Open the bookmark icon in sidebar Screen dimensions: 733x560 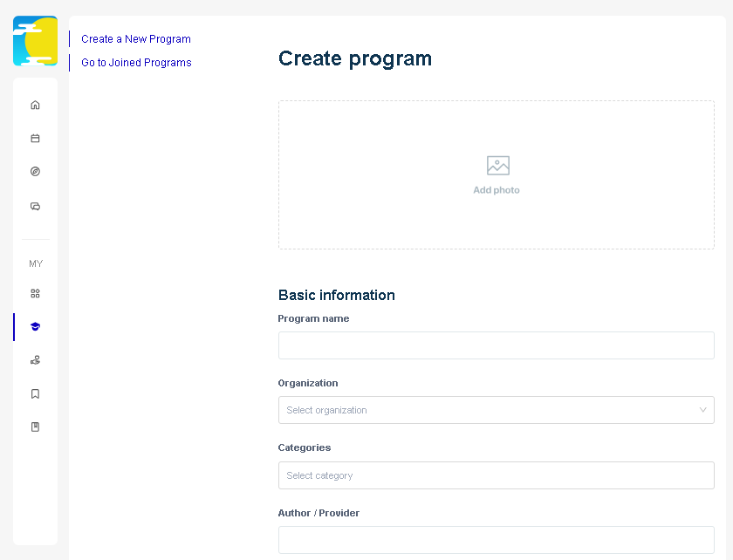point(35,393)
